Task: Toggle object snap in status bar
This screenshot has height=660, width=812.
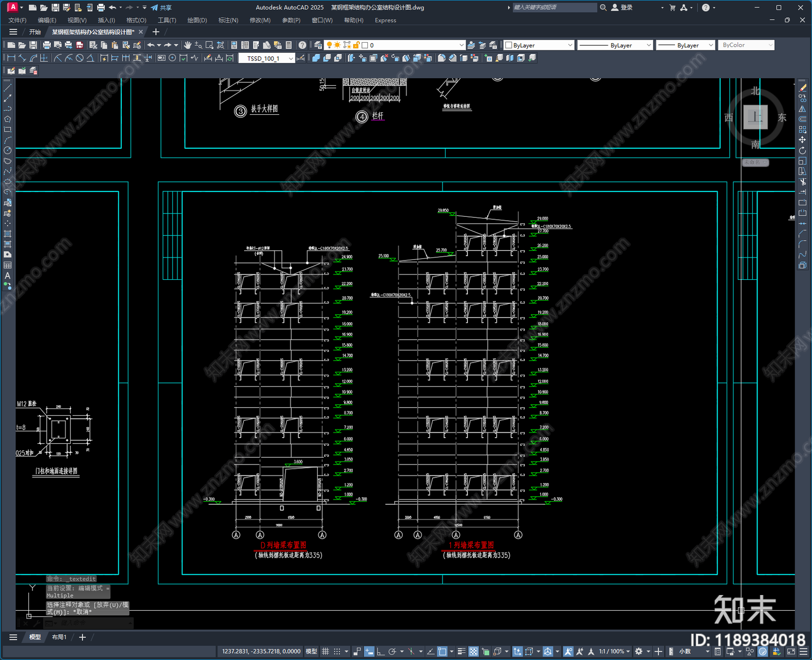Action: (443, 651)
